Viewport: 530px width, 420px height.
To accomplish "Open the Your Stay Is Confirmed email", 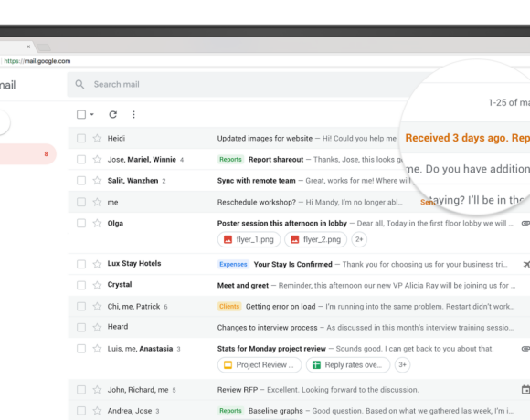I will click(299, 264).
